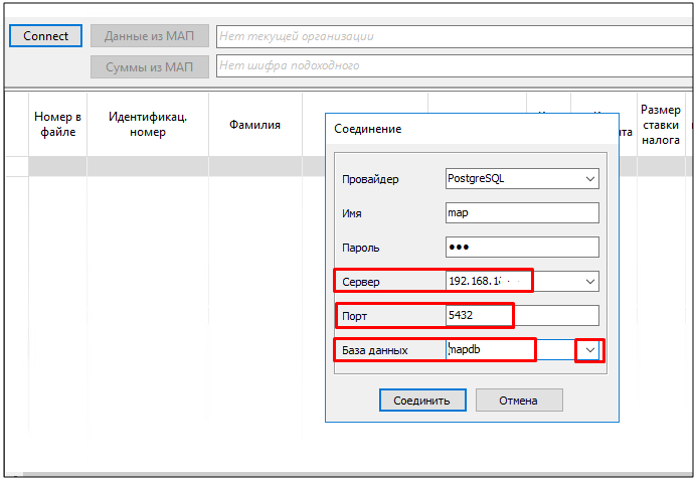Cancel the dialog with Отмена
Image resolution: width=697 pixels, height=480 pixels.
[518, 400]
